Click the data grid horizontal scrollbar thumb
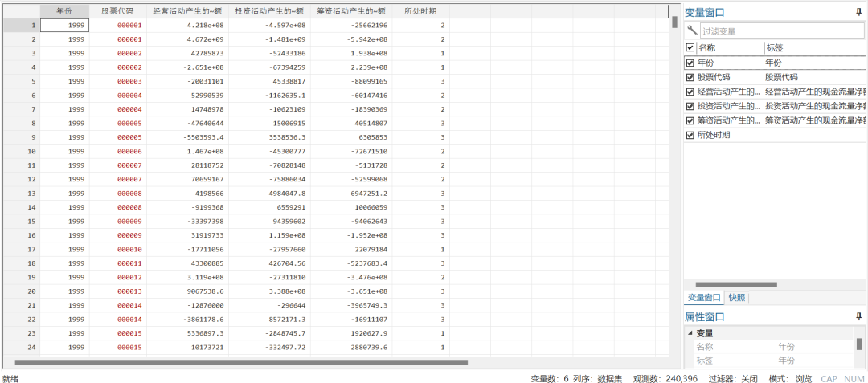 coord(241,363)
